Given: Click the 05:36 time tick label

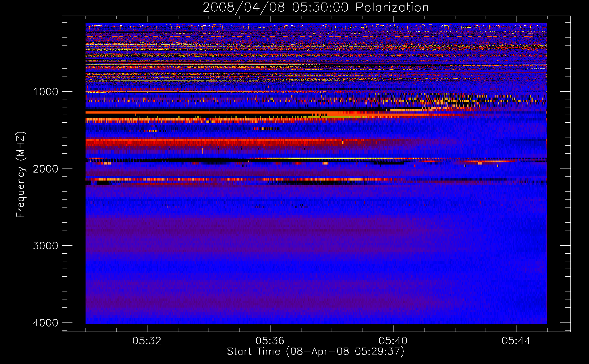Looking at the screenshot, I should point(270,341).
